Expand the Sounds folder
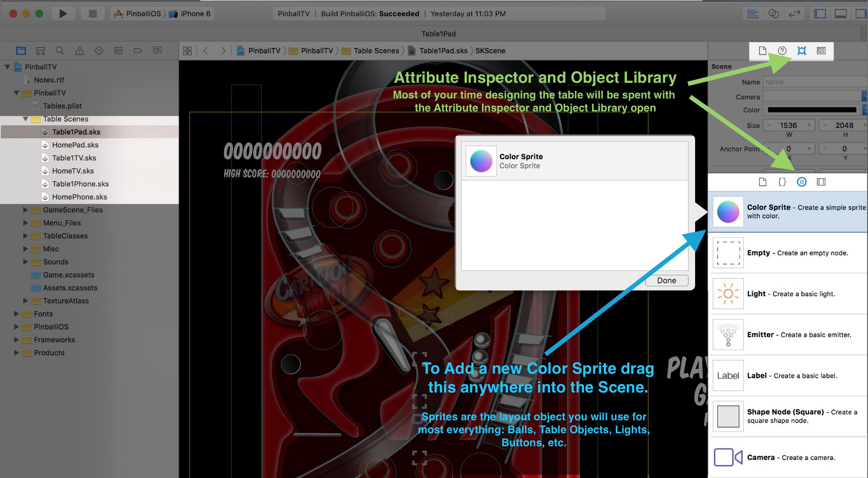 26,262
